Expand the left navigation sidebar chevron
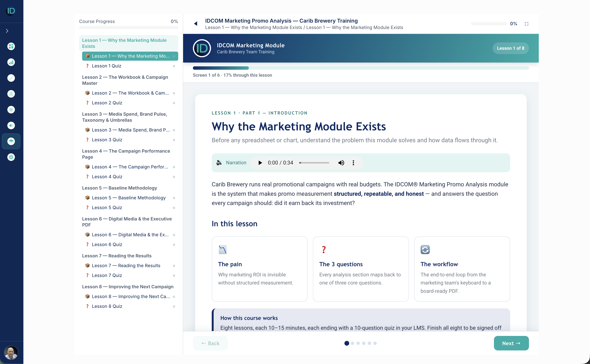590x364 pixels. pyautogui.click(x=7, y=31)
